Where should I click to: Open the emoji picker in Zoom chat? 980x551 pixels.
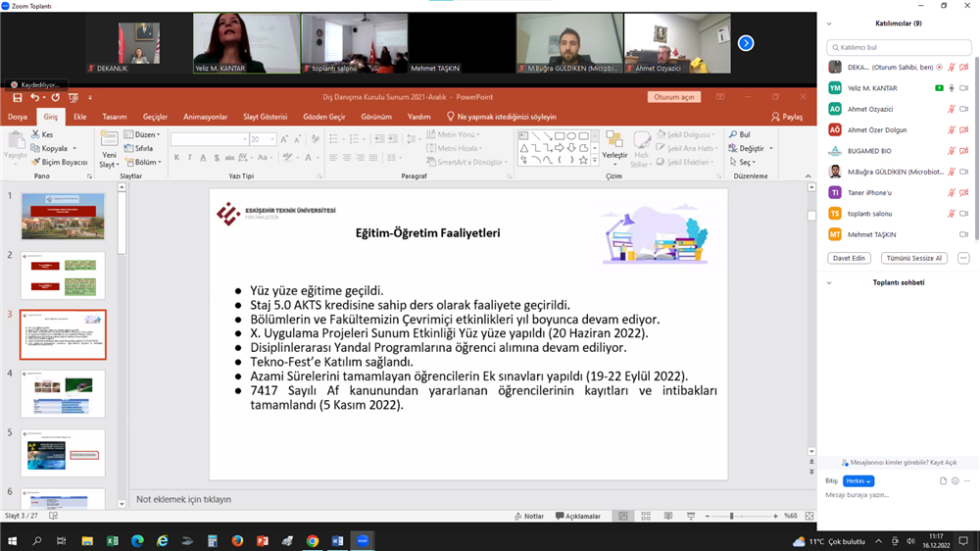point(955,481)
